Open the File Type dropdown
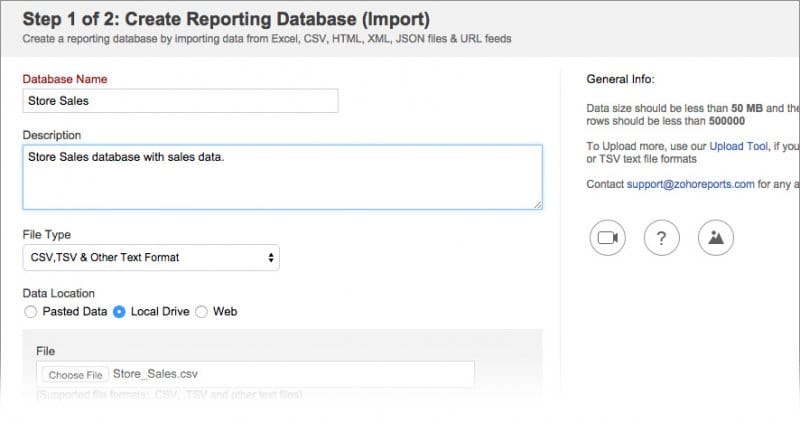The image size is (800, 423). (151, 258)
